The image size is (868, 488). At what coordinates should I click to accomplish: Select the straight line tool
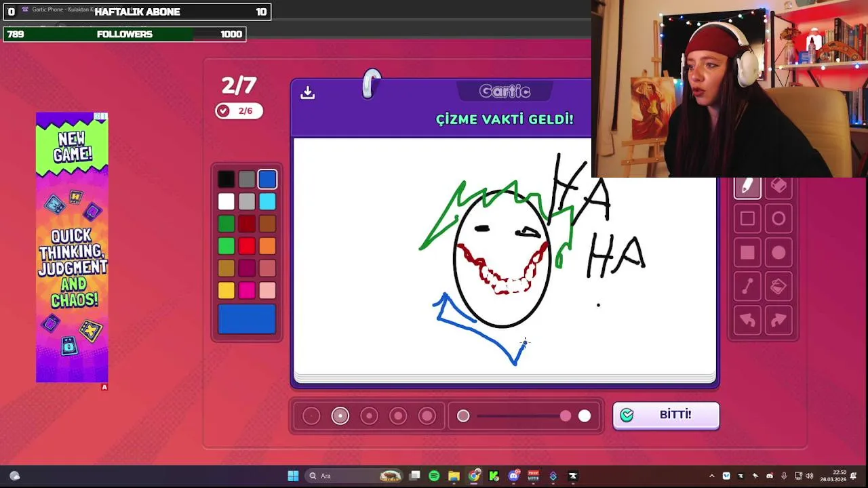(747, 287)
